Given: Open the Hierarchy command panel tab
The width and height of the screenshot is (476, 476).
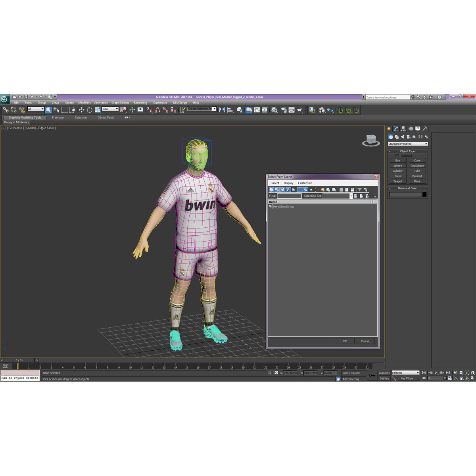Looking at the screenshot, I should (x=403, y=129).
